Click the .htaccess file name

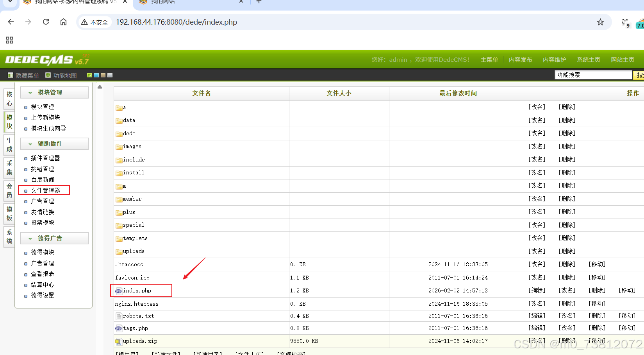click(129, 265)
